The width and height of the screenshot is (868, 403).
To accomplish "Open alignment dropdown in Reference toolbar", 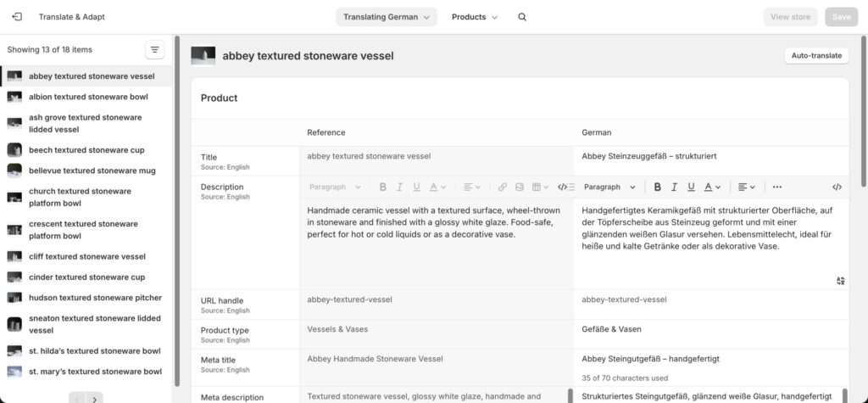I will tap(472, 188).
